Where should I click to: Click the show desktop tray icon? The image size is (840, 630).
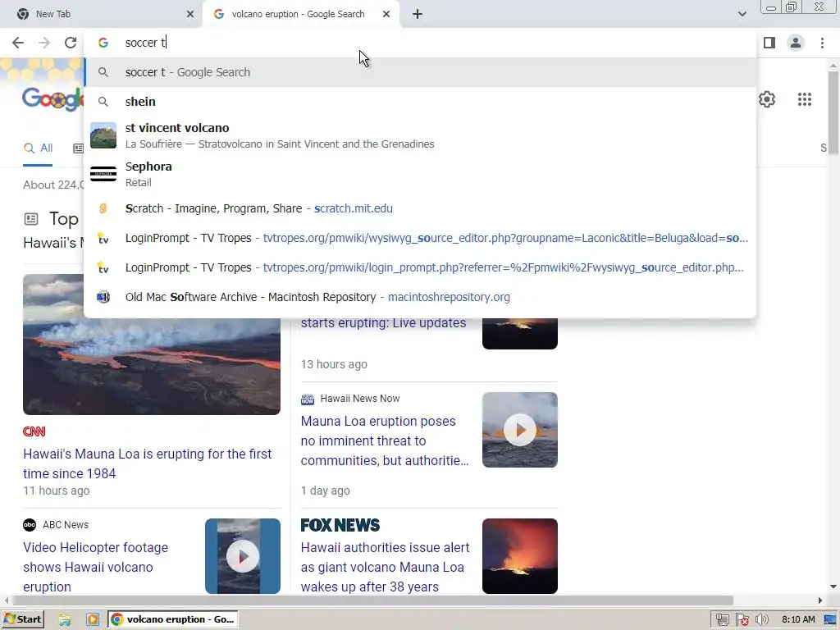[x=830, y=620]
